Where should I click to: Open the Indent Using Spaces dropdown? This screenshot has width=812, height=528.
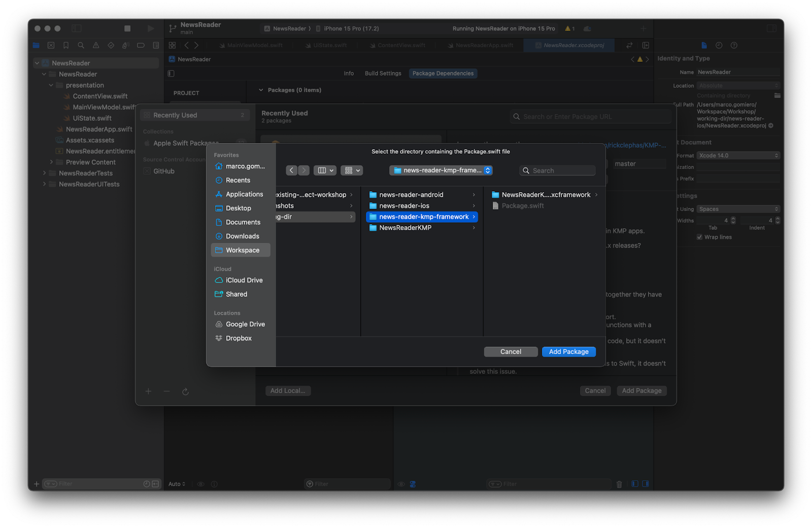(738, 209)
